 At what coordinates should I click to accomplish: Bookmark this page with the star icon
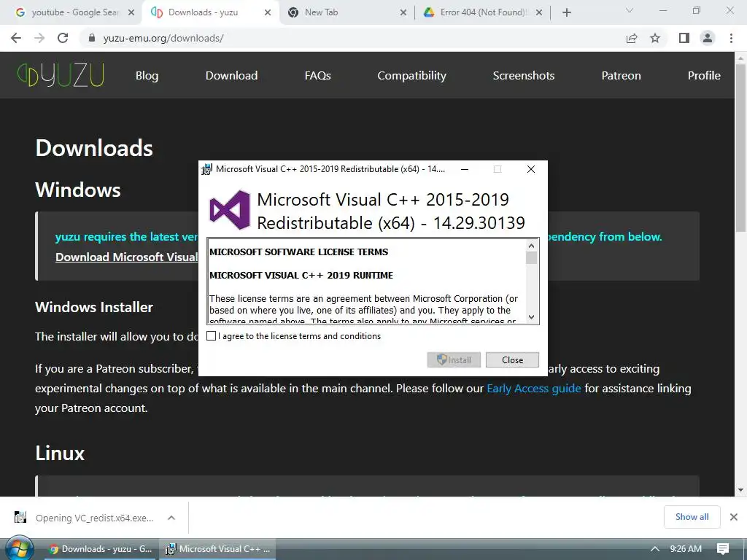(655, 38)
